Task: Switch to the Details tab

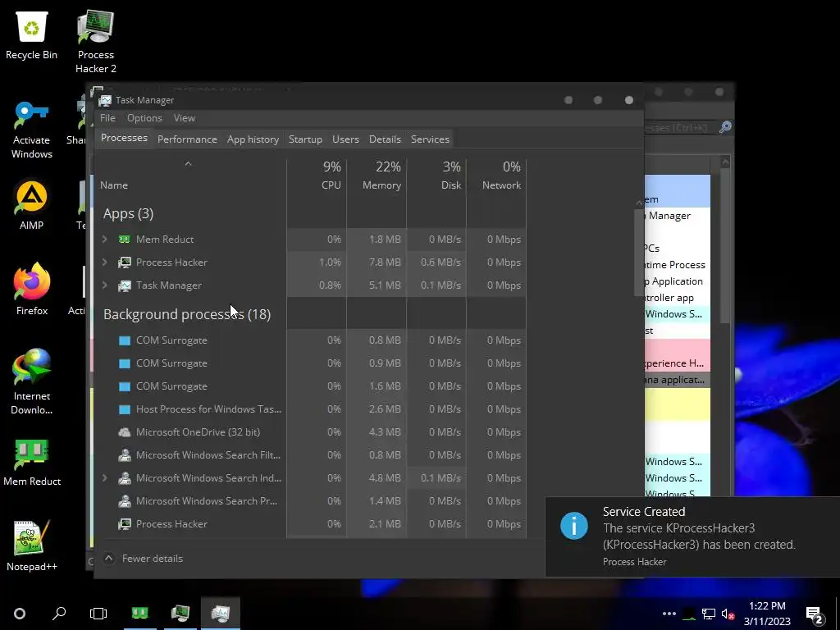Action: [x=385, y=139]
